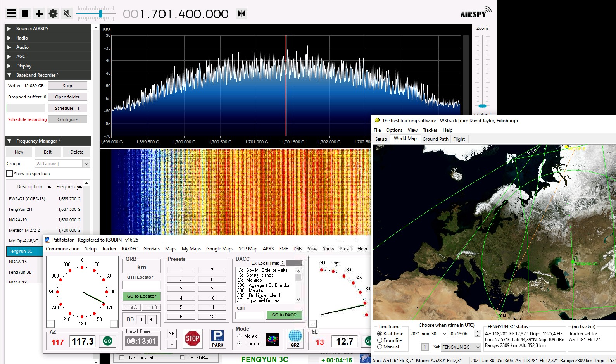Stop the baseband recording
Image resolution: width=616 pixels, height=364 pixels.
(67, 86)
